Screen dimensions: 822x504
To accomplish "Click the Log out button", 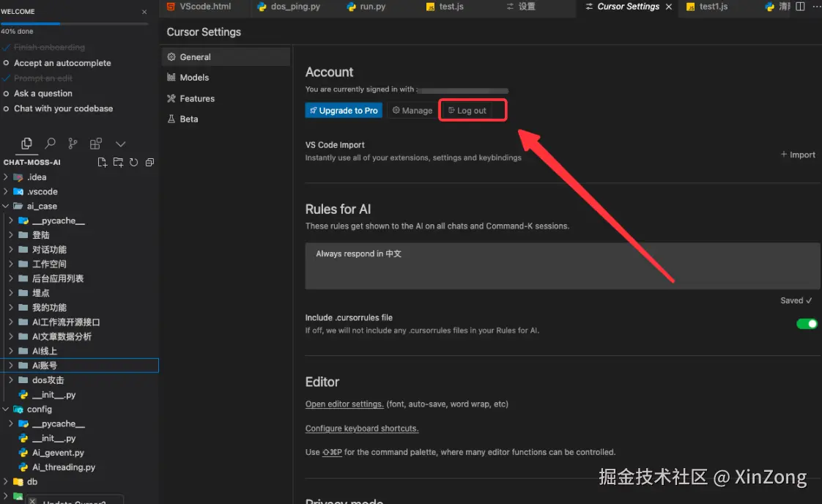I will tap(467, 110).
